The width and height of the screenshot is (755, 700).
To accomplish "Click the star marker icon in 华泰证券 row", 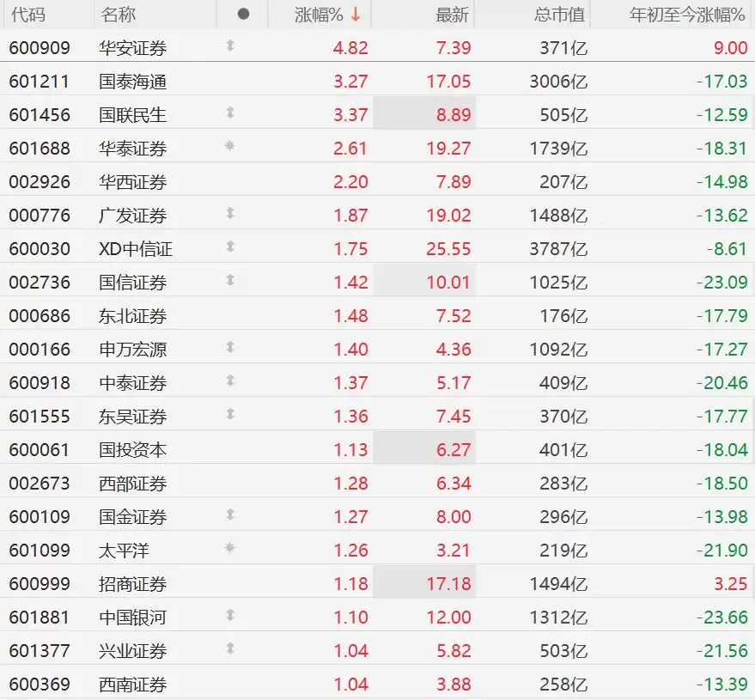I will pos(229,145).
